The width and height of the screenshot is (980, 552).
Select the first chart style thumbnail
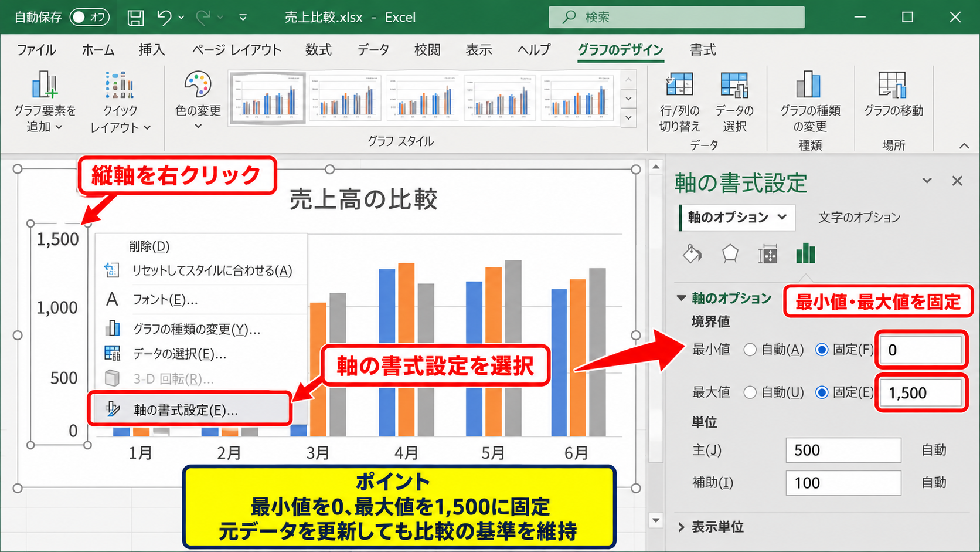click(x=267, y=97)
